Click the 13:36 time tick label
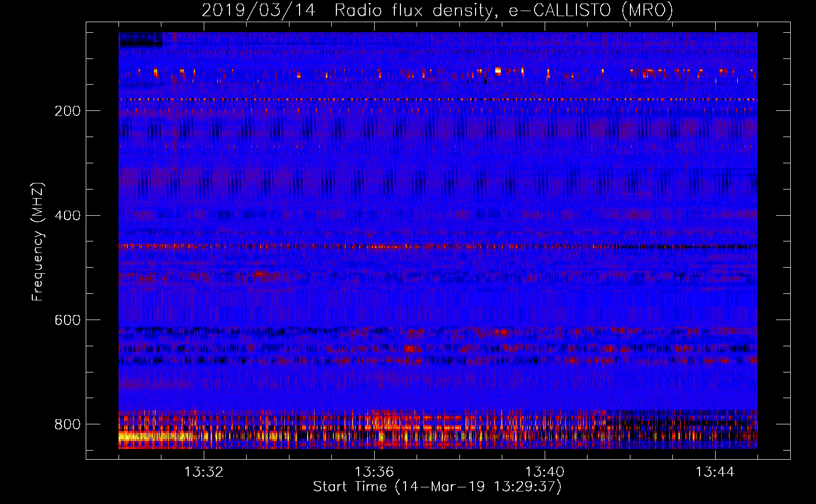Viewport: 816px width, 504px height. (x=374, y=472)
